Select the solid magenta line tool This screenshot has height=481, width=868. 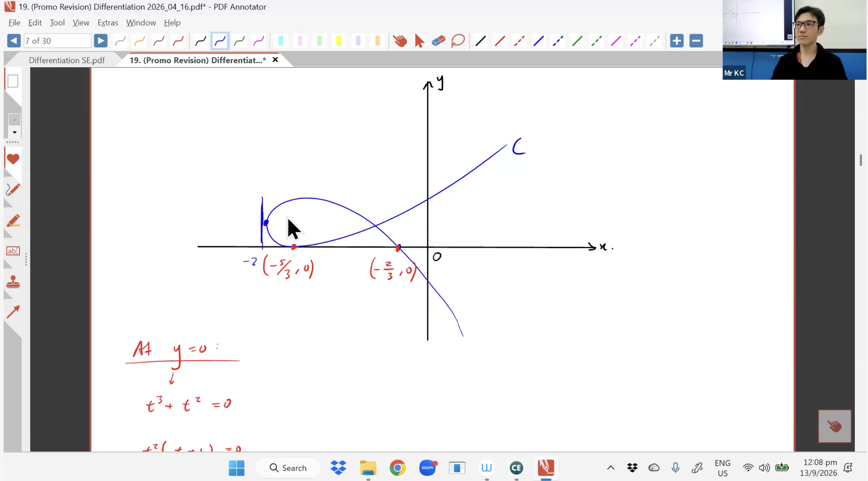pyautogui.click(x=616, y=41)
